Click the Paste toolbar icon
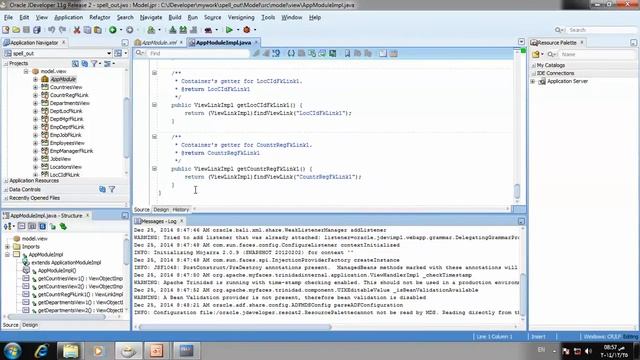 [x=98, y=30]
